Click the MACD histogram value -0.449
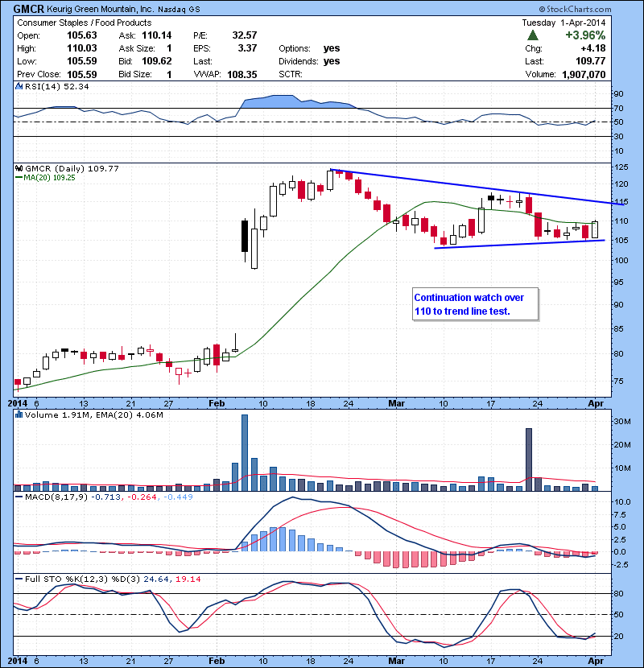This screenshot has width=644, height=668. (178, 497)
